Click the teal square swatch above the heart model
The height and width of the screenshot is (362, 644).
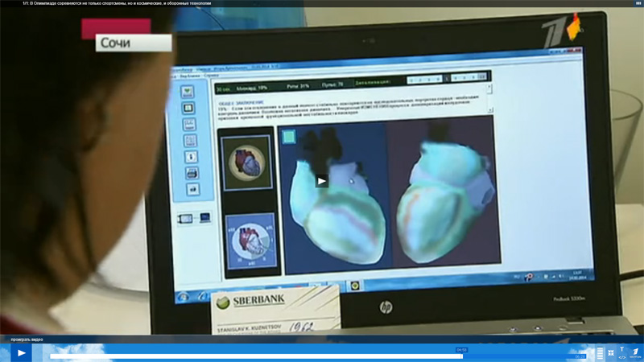(290, 138)
